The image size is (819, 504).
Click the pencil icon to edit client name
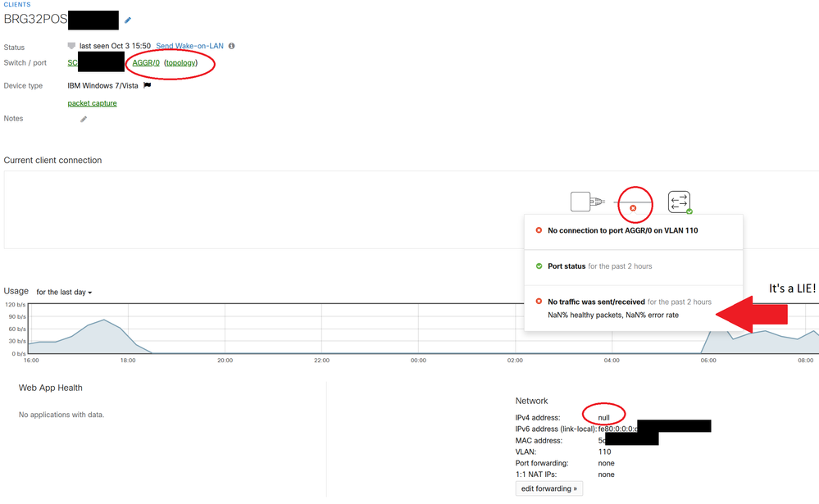(x=128, y=20)
